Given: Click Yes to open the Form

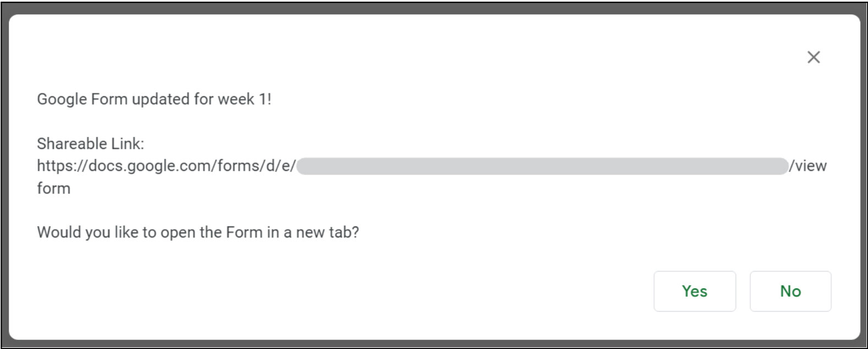Looking at the screenshot, I should [x=695, y=291].
